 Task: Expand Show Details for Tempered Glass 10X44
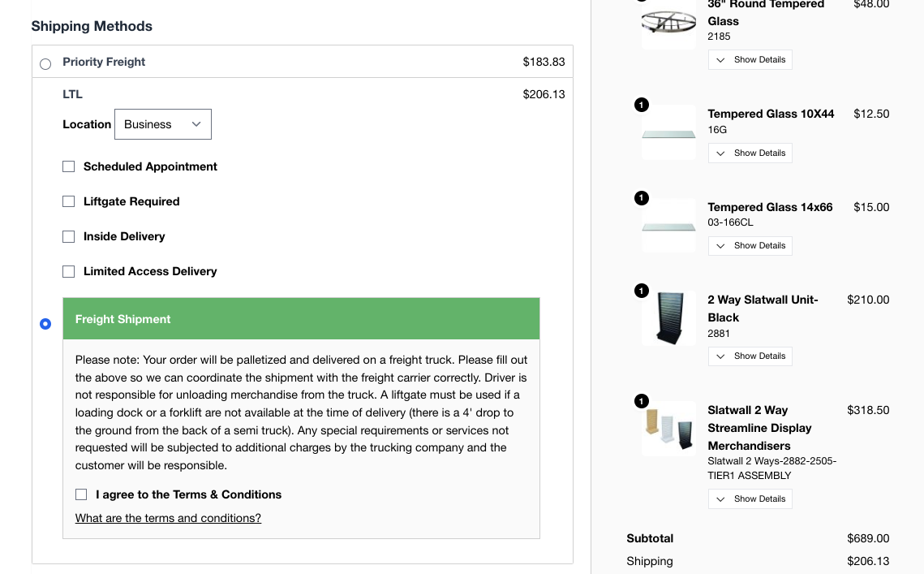point(750,153)
